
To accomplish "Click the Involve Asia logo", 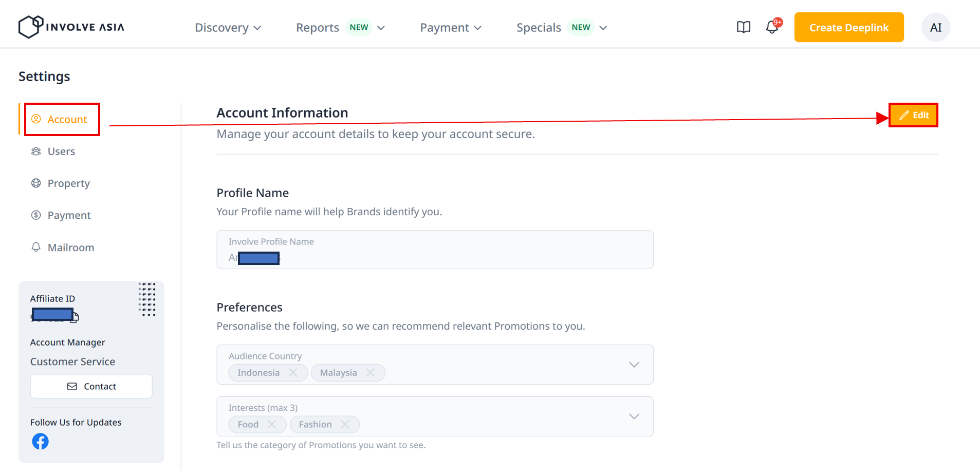I will coord(71,27).
